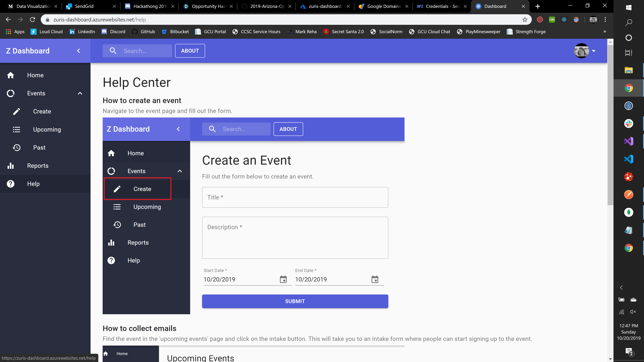644x362 pixels.
Task: Click the React DevTools extension icon
Action: pyautogui.click(x=564, y=19)
